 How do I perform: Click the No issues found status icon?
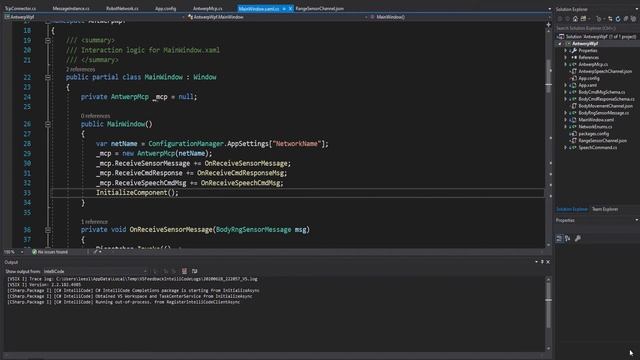pos(34,252)
